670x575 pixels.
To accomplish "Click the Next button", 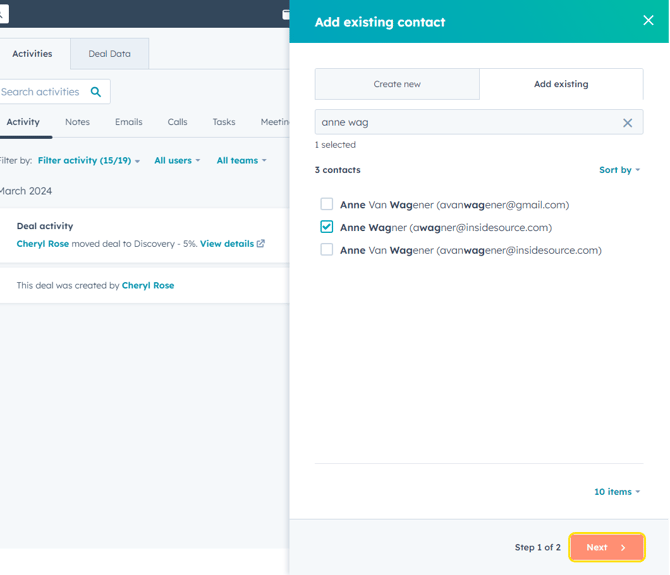I will pos(606,547).
